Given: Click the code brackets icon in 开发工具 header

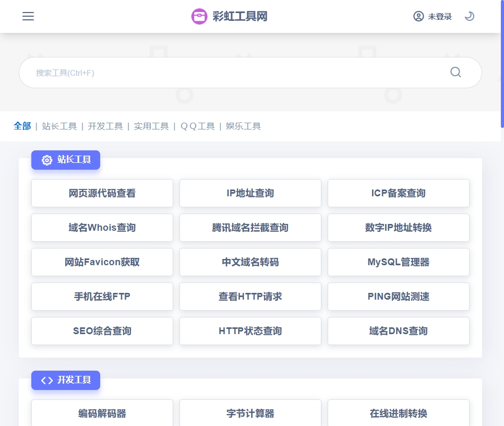Looking at the screenshot, I should (47, 381).
